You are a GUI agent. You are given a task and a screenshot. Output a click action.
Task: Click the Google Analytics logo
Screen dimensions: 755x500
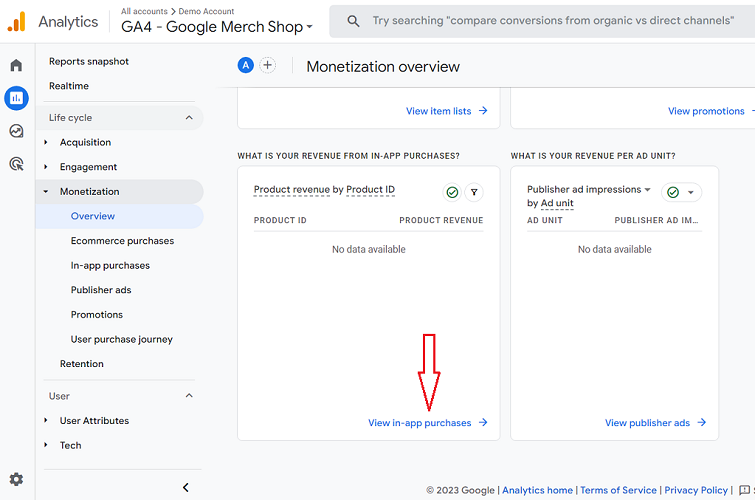point(16,22)
